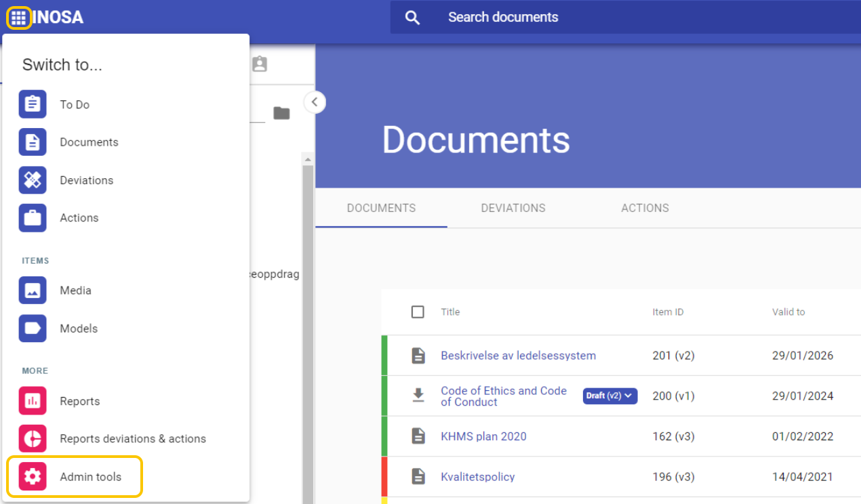Select Reports in the switch menu
The width and height of the screenshot is (861, 504).
click(x=80, y=401)
